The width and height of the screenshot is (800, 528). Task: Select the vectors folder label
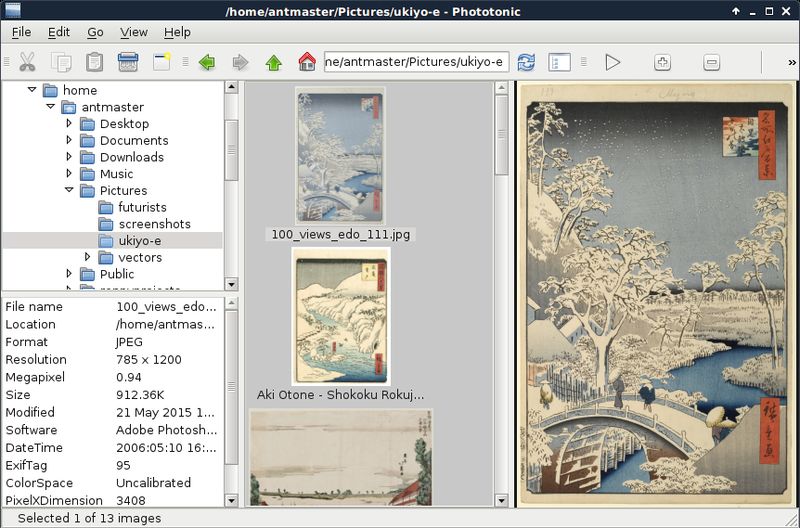tap(140, 257)
